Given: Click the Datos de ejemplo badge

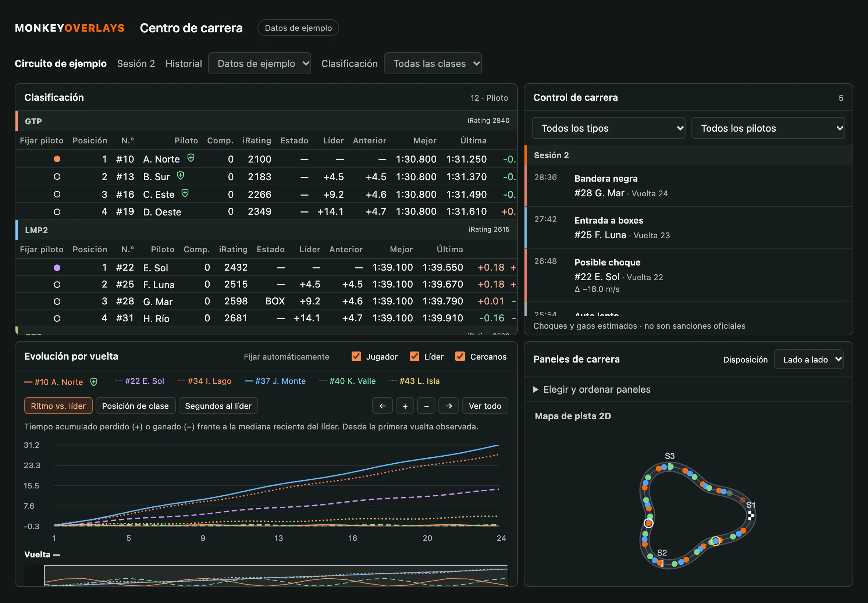Looking at the screenshot, I should click(x=298, y=28).
